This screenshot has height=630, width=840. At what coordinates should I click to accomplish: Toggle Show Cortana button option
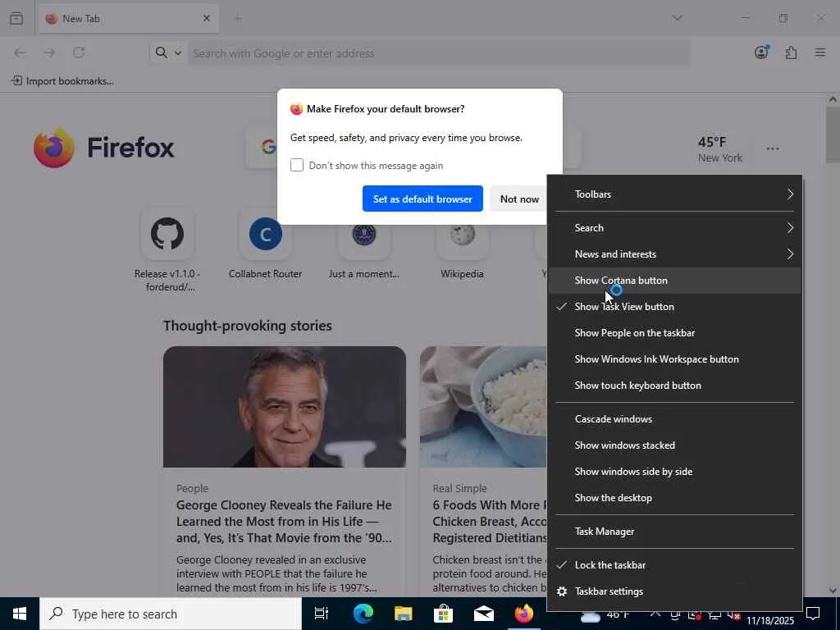tap(675, 281)
